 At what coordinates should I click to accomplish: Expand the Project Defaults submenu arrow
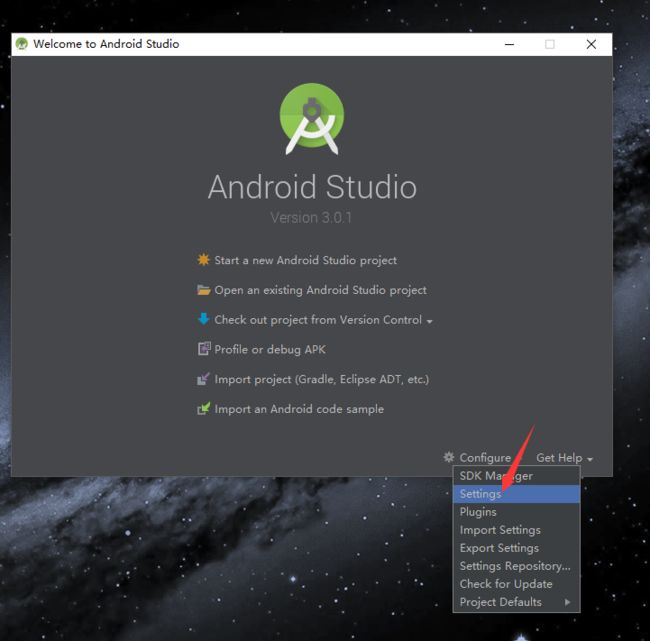click(568, 602)
